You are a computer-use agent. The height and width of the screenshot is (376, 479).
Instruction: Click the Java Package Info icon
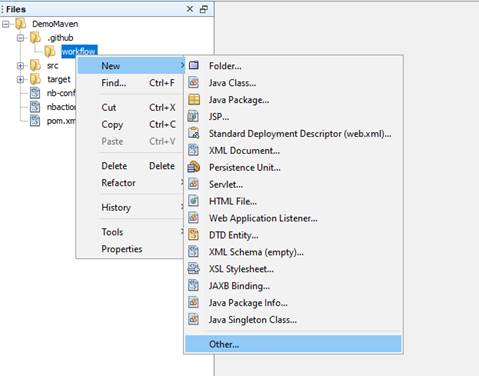pyautogui.click(x=194, y=303)
